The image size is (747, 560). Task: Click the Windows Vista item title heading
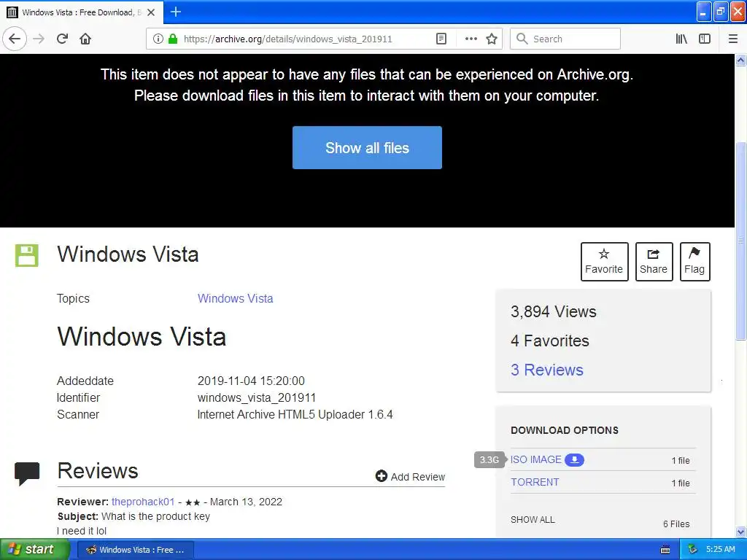128,254
